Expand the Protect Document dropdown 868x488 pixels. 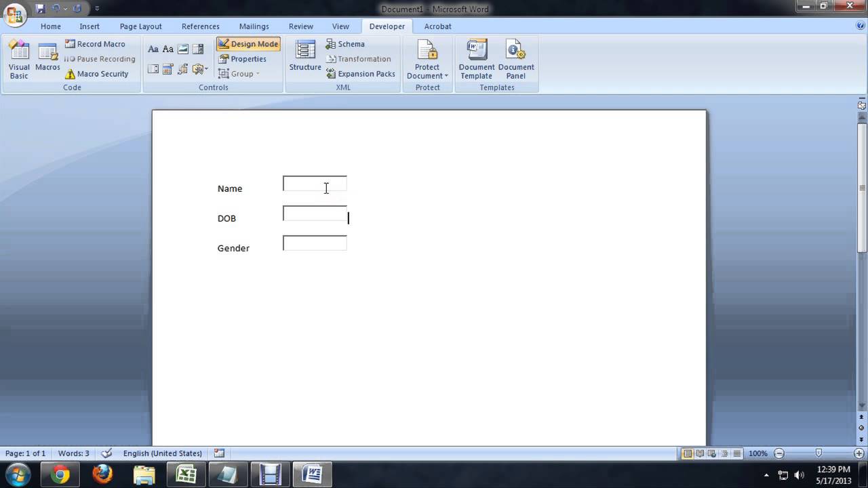click(427, 60)
